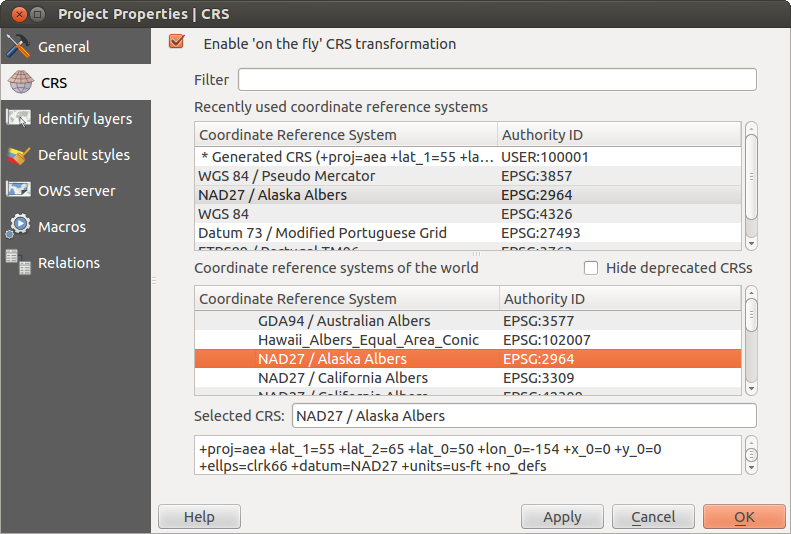This screenshot has height=534, width=791.
Task: Click the Default styles paintbrush icon
Action: [18, 155]
